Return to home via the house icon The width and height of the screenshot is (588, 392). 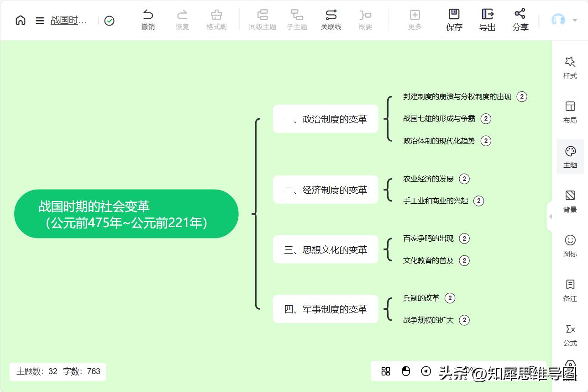[x=20, y=20]
